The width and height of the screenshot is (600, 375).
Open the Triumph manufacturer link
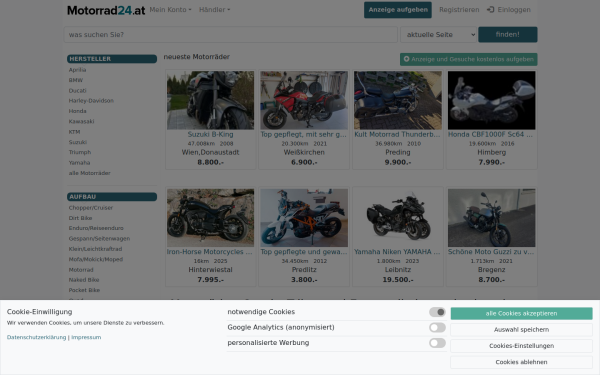pos(80,152)
